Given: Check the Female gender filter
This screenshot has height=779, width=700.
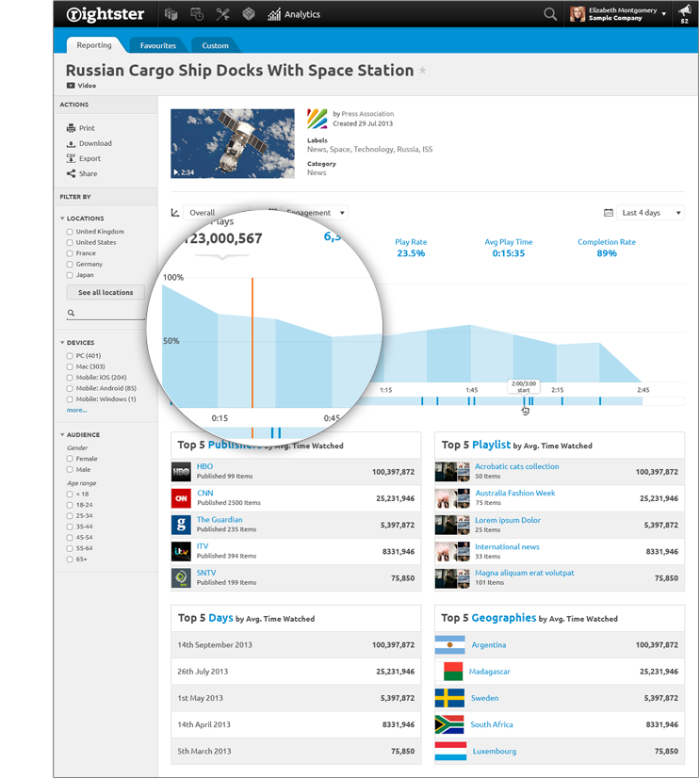Looking at the screenshot, I should [70, 459].
